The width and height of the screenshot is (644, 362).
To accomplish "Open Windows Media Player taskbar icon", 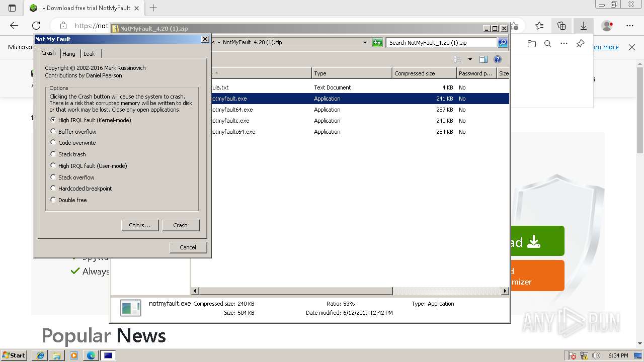I will coord(74,355).
